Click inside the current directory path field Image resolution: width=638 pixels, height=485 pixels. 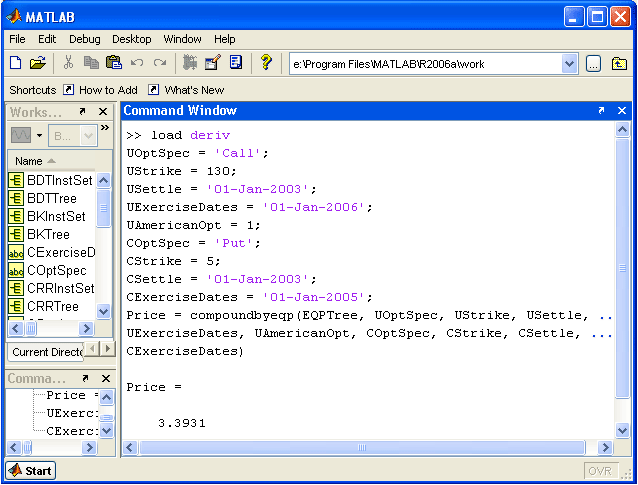tap(426, 64)
